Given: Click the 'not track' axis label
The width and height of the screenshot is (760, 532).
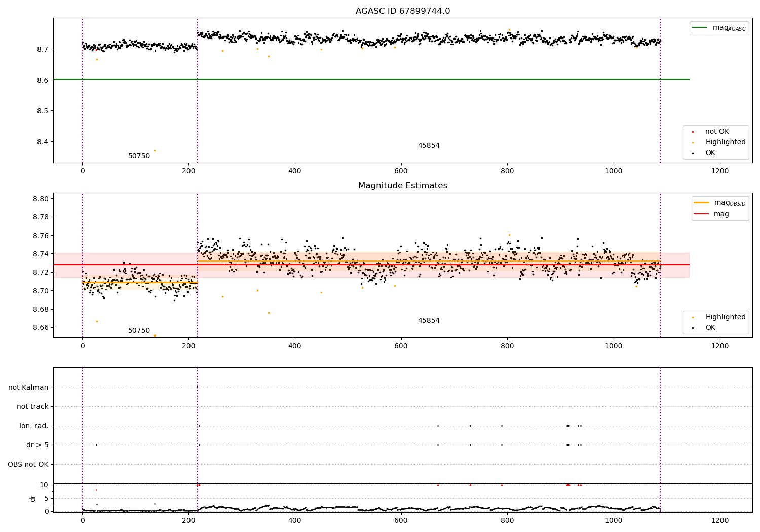Looking at the screenshot, I should tap(32, 407).
